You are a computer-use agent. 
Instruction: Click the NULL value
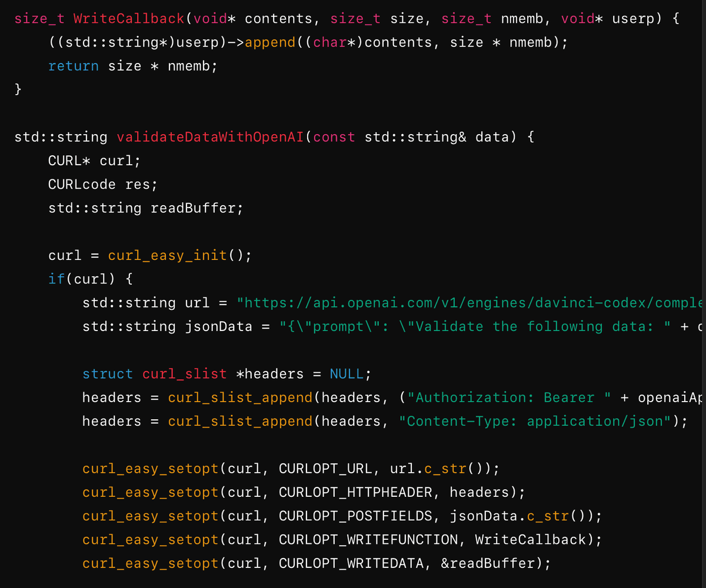(347, 374)
